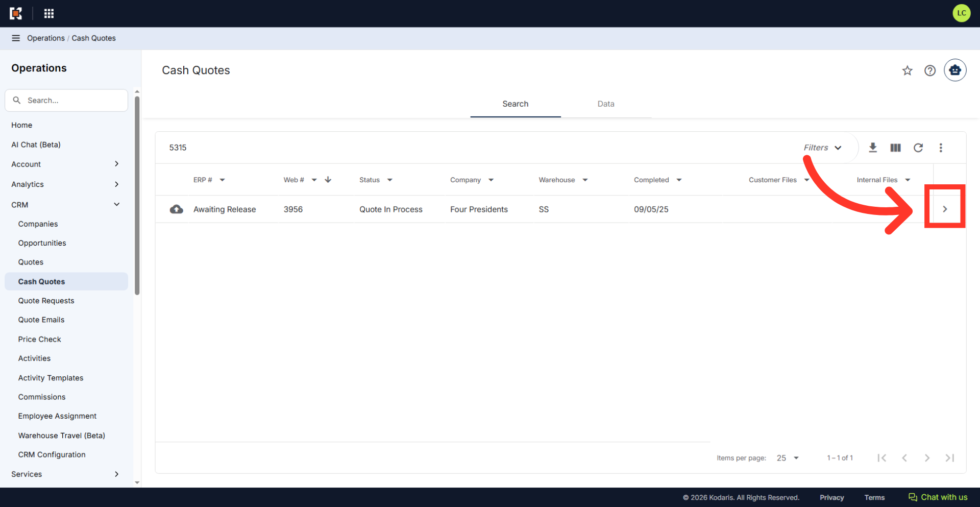
Task: Click the cloud upload icon on row
Action: (177, 209)
